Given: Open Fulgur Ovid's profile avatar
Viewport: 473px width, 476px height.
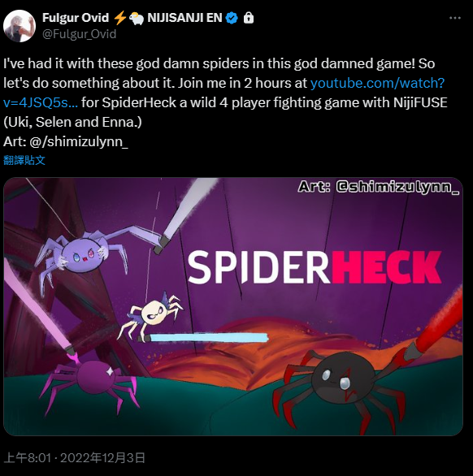Looking at the screenshot, I should pyautogui.click(x=20, y=26).
